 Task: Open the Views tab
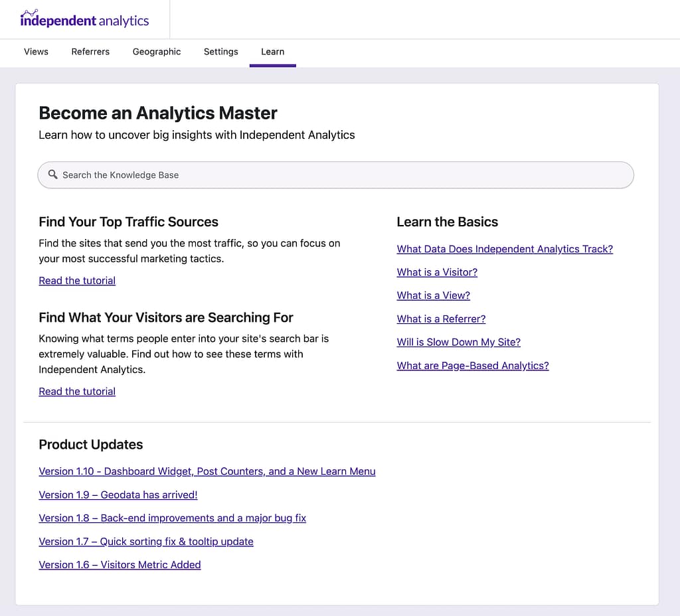36,52
